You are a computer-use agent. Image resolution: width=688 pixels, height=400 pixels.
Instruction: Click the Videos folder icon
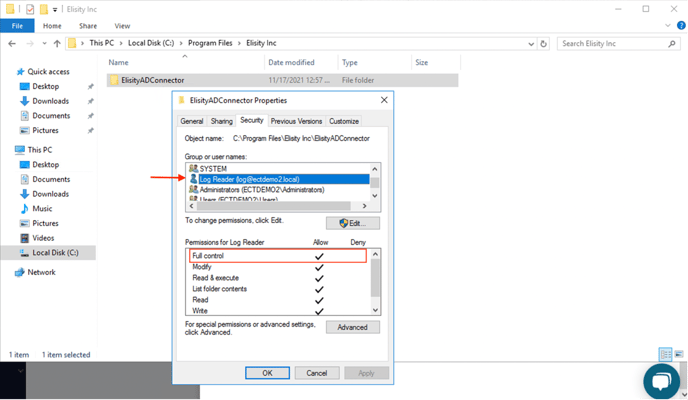pos(25,238)
